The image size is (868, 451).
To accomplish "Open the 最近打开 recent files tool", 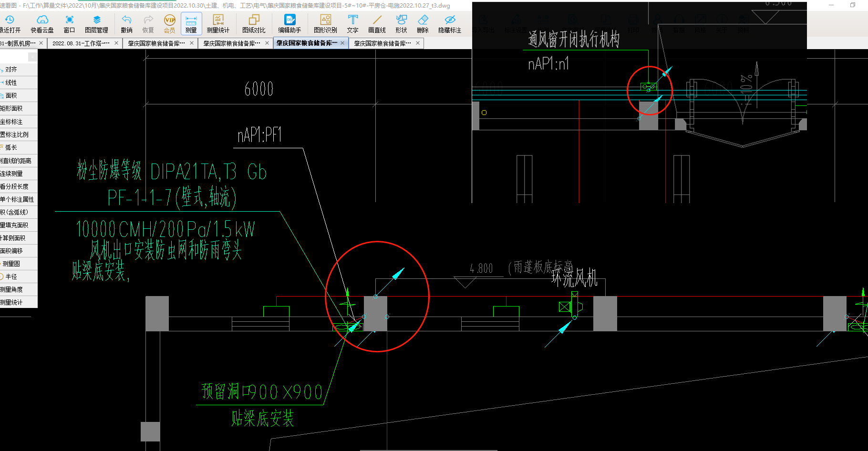I will [x=10, y=24].
